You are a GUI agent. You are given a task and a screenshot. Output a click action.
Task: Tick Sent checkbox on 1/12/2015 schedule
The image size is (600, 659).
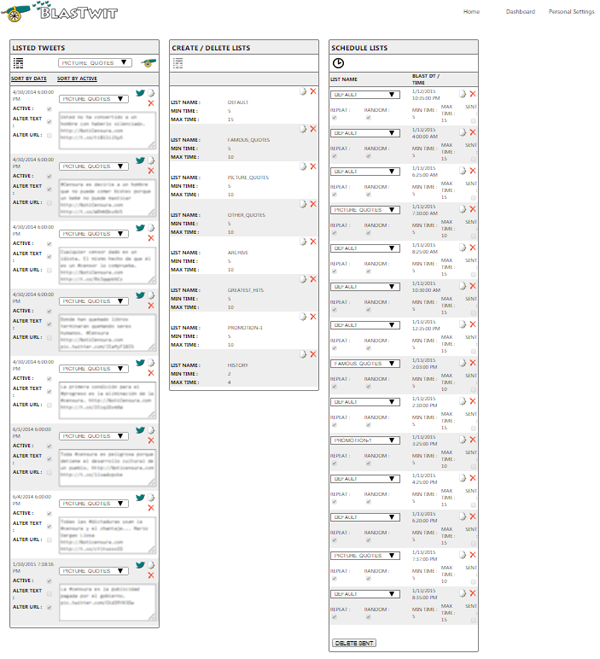(474, 121)
